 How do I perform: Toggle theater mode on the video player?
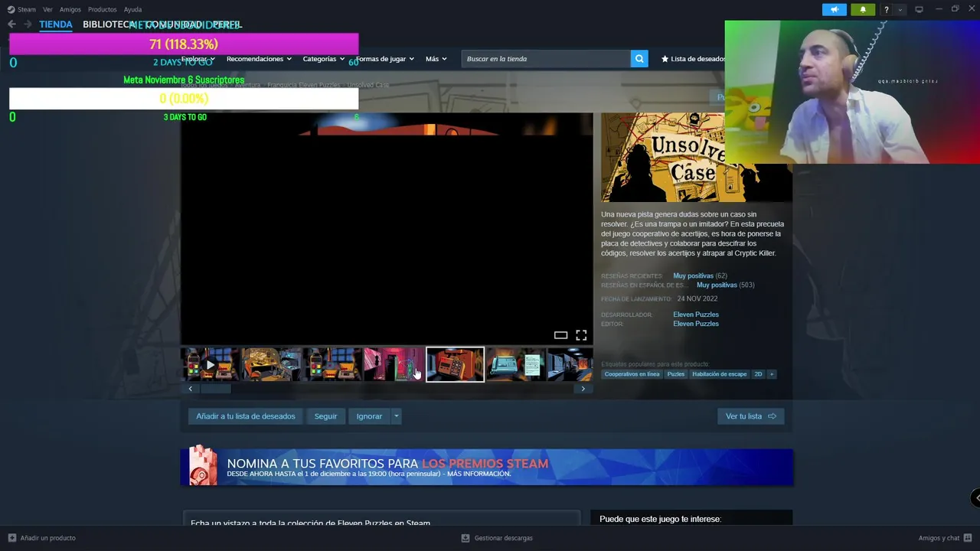(x=560, y=335)
